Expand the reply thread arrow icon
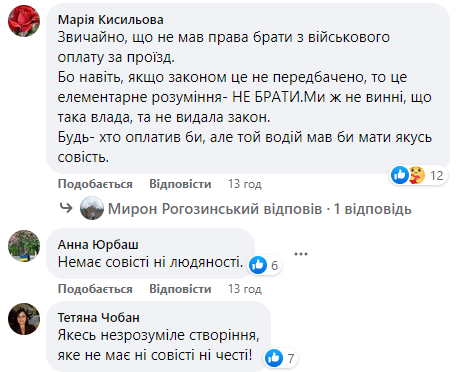 click(x=66, y=208)
